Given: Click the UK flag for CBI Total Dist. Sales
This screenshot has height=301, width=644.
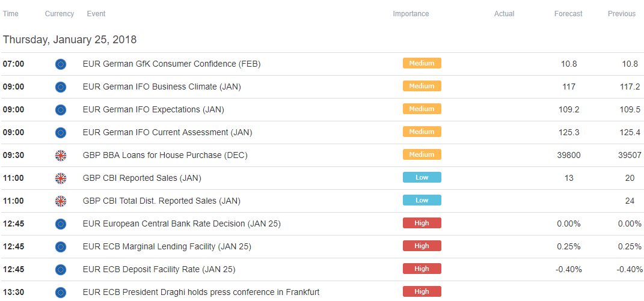Looking at the screenshot, I should click(x=60, y=201).
